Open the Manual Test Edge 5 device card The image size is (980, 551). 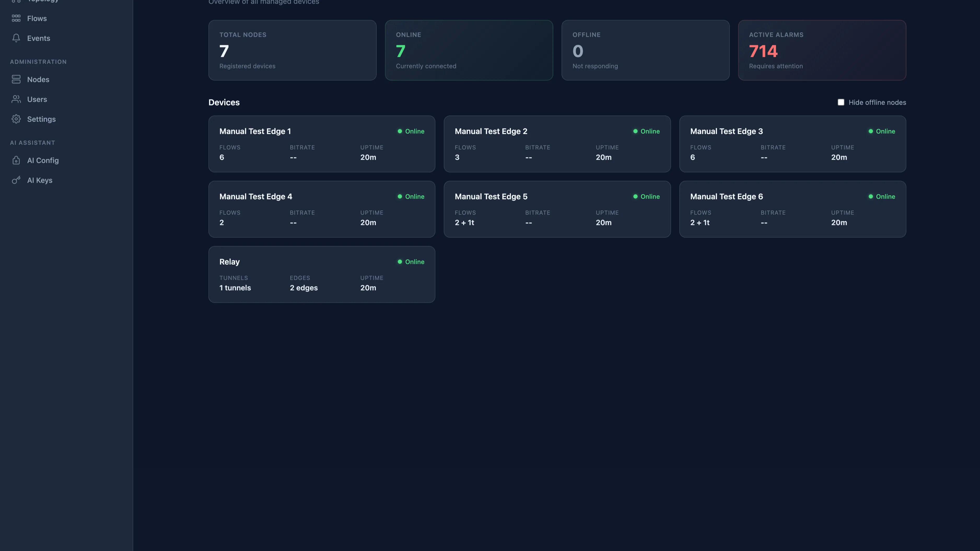557,209
